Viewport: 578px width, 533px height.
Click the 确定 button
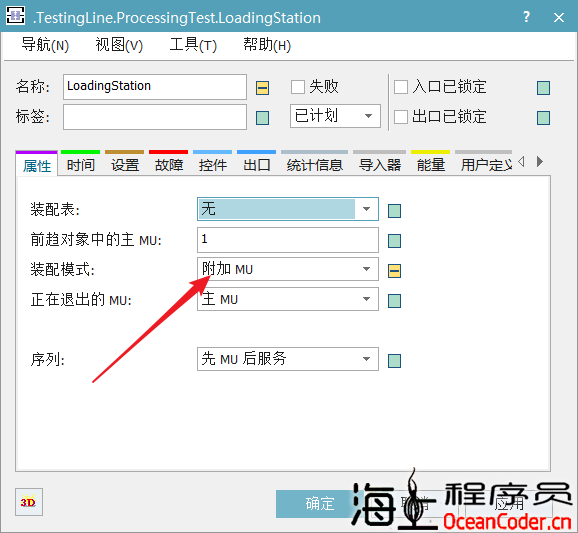(314, 504)
